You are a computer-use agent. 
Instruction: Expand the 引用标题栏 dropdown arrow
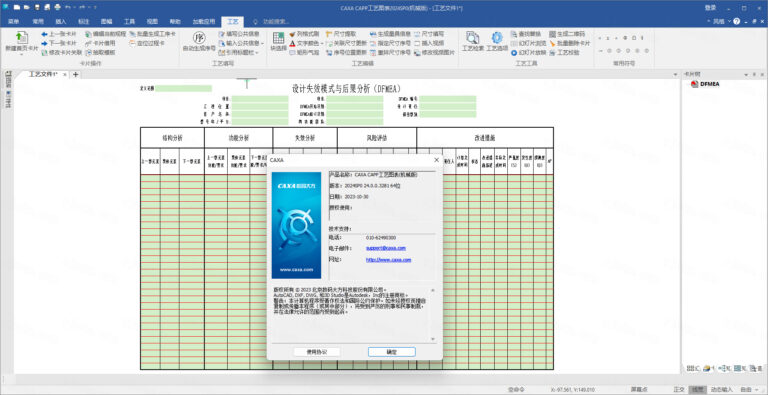pos(258,52)
